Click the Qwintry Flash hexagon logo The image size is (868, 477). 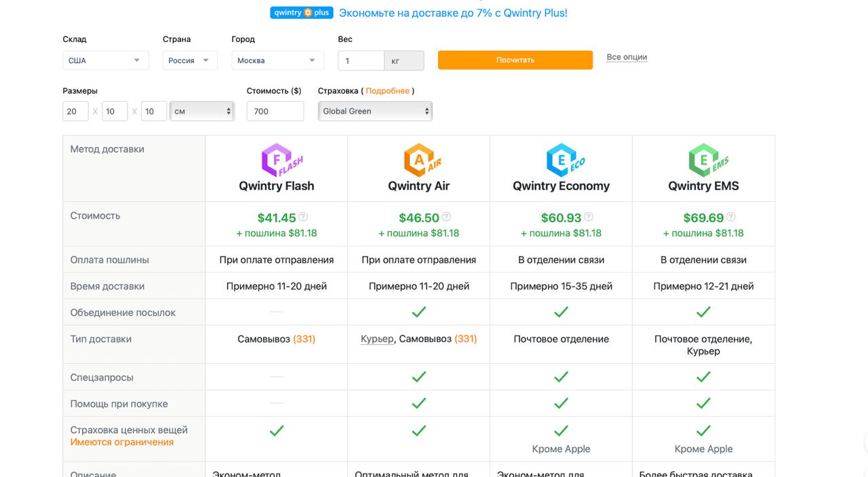(x=281, y=160)
